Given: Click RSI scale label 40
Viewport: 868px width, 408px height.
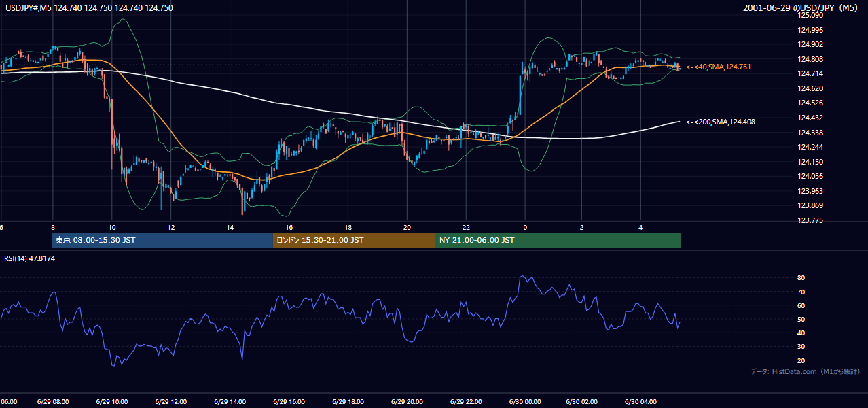Looking at the screenshot, I should click(801, 333).
